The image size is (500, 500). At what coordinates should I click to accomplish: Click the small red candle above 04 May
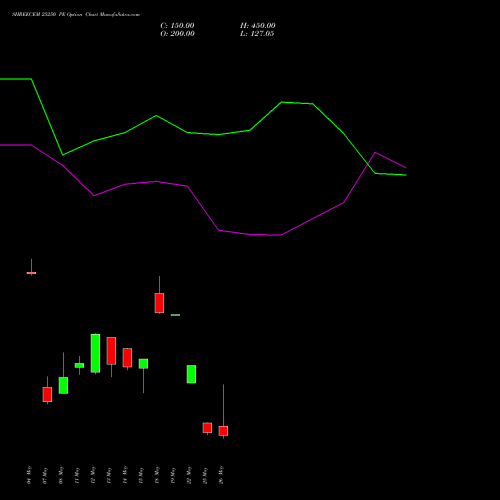31,273
